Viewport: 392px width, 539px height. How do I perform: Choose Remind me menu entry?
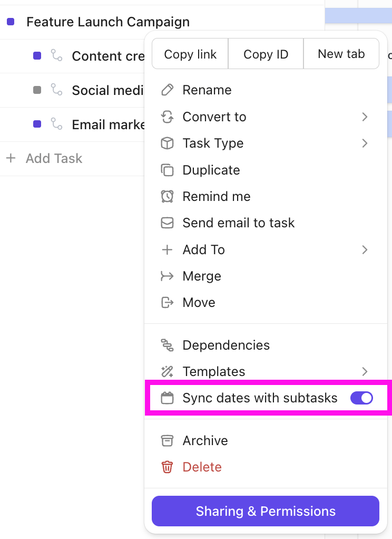pyautogui.click(x=266, y=197)
